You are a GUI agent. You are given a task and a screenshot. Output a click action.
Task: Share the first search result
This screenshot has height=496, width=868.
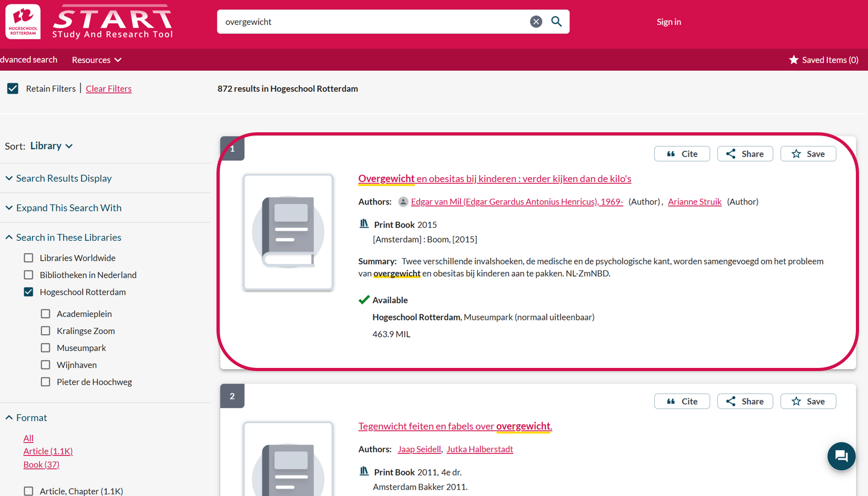click(x=745, y=154)
